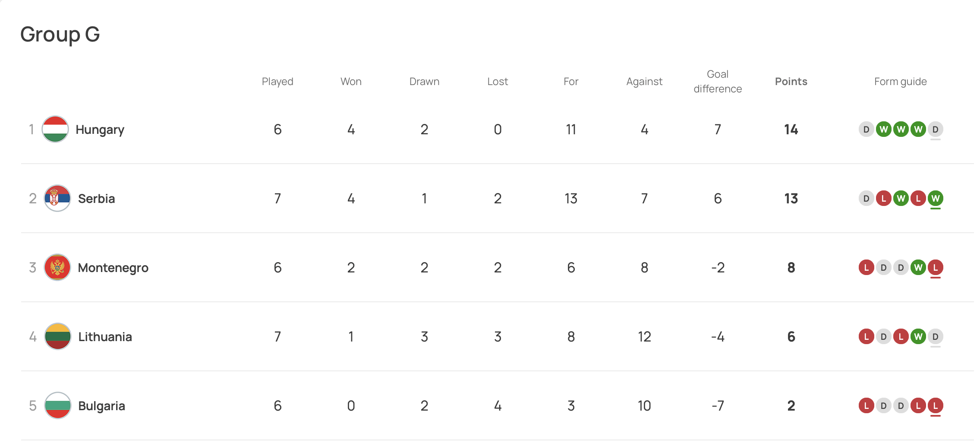Open the Hungary team link
Image resolution: width=980 pixels, height=443 pixels.
(100, 130)
